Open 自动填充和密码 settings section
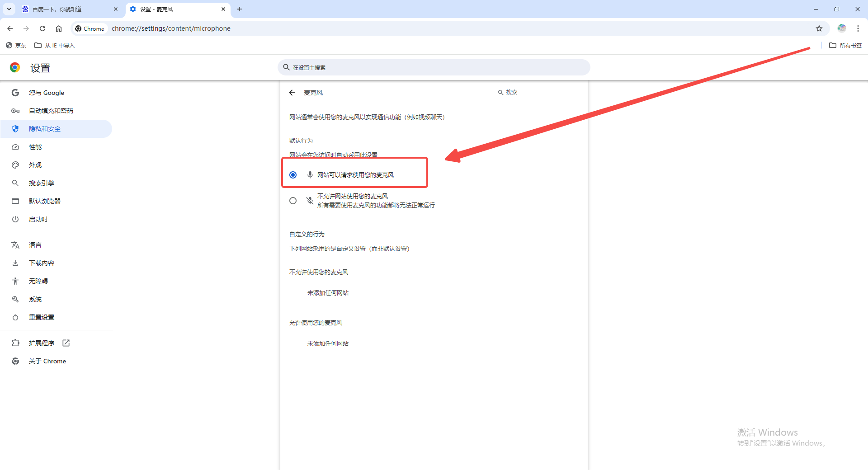Image resolution: width=868 pixels, height=470 pixels. click(57, 111)
